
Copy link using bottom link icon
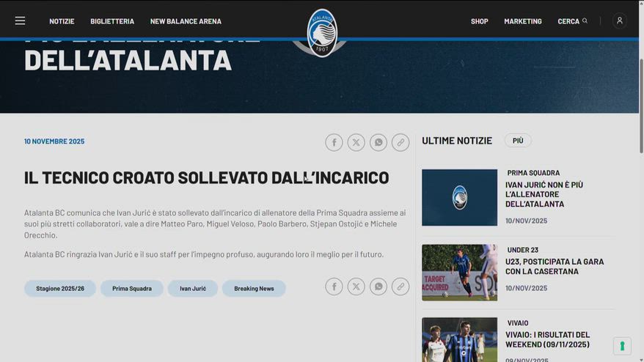400,287
